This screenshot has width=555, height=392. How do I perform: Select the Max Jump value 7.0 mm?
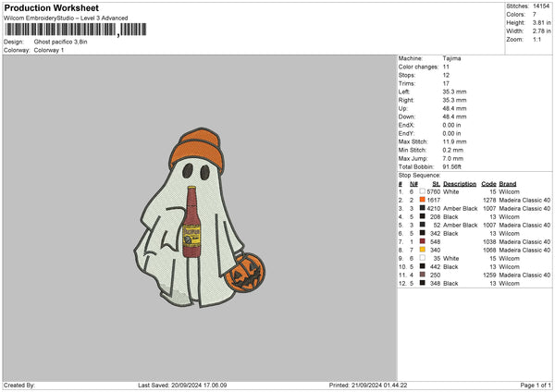(x=453, y=158)
